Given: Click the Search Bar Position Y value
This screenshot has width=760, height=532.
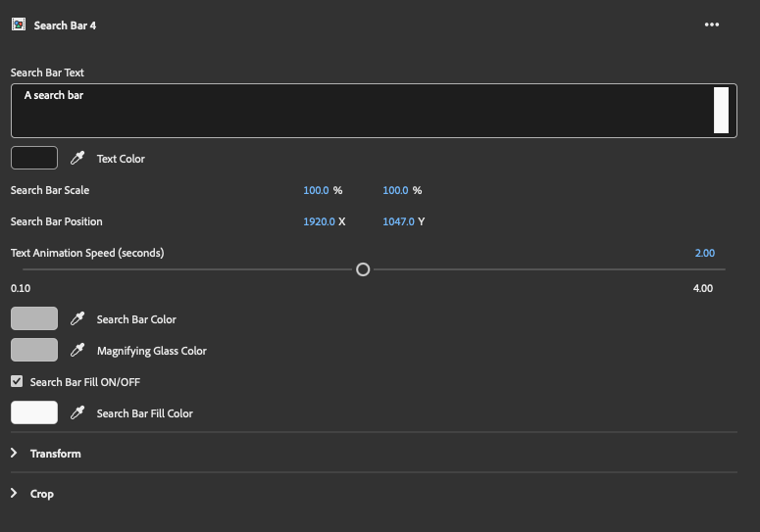Looking at the screenshot, I should 398,221.
